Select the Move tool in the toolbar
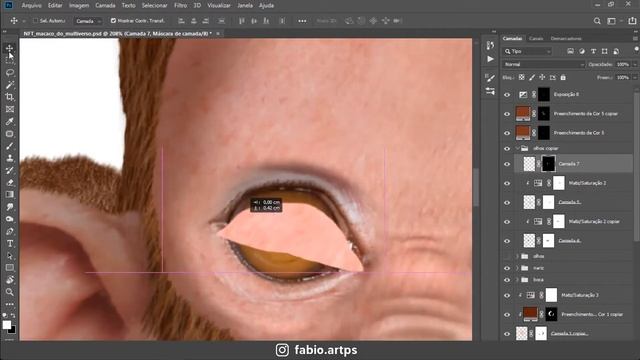Screen dimensions: 640x360 click(x=10, y=48)
